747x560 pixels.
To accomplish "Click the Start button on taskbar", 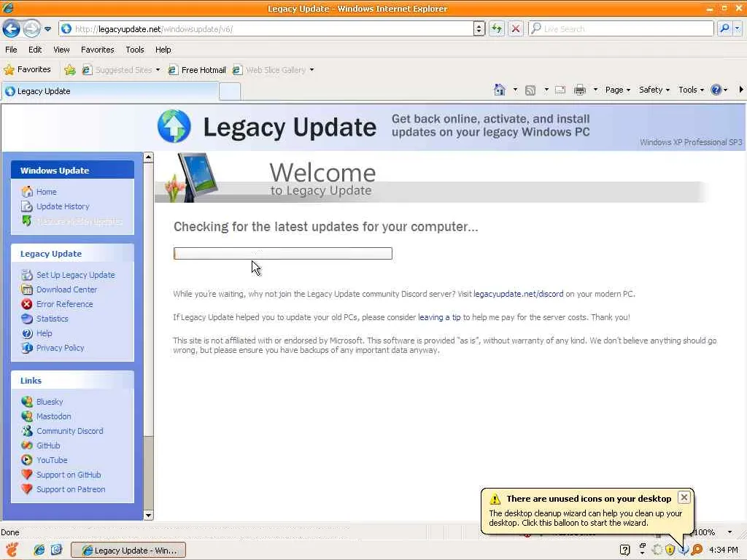I will coord(12,550).
